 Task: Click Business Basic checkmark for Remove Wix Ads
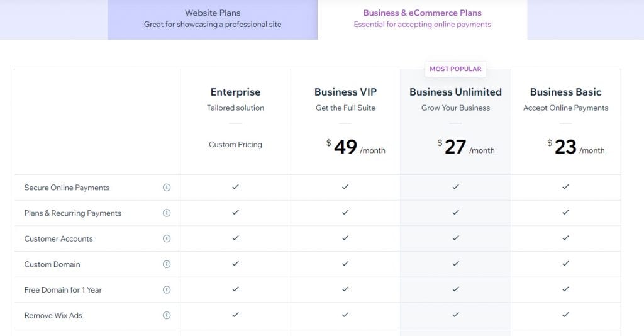[x=565, y=315]
